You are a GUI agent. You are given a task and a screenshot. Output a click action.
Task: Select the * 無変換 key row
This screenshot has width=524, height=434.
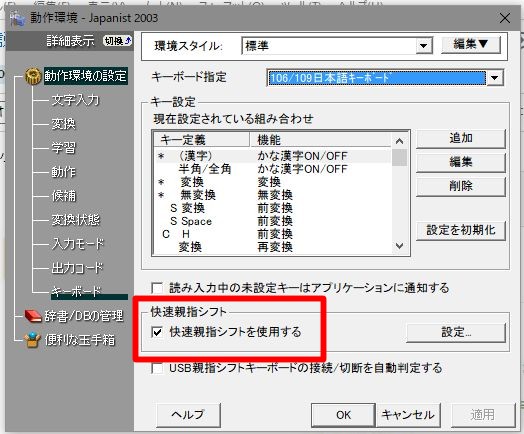pos(273,195)
